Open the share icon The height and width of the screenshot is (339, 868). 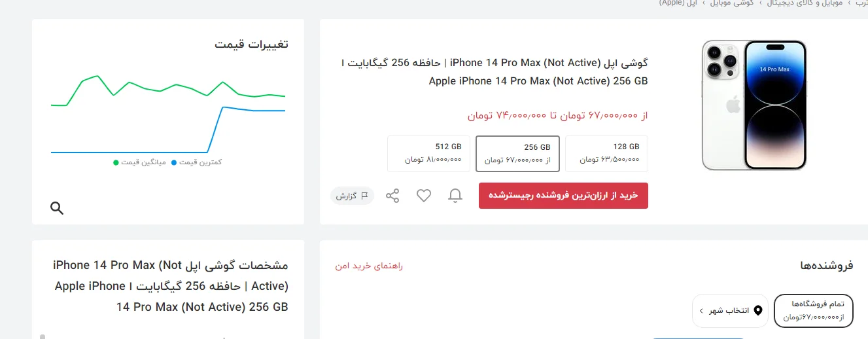tap(392, 196)
